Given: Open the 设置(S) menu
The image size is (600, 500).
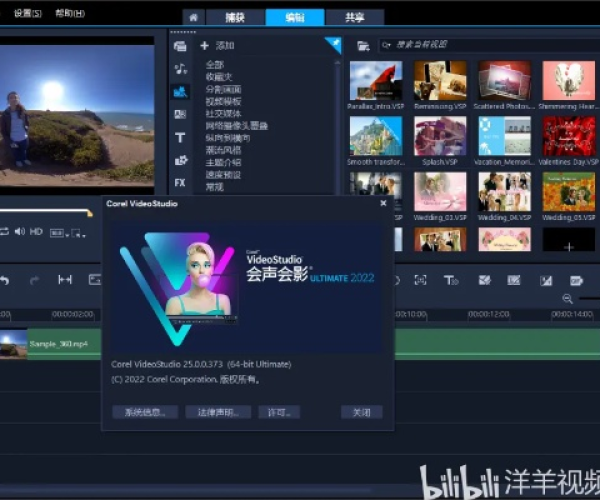Looking at the screenshot, I should click(x=28, y=13).
